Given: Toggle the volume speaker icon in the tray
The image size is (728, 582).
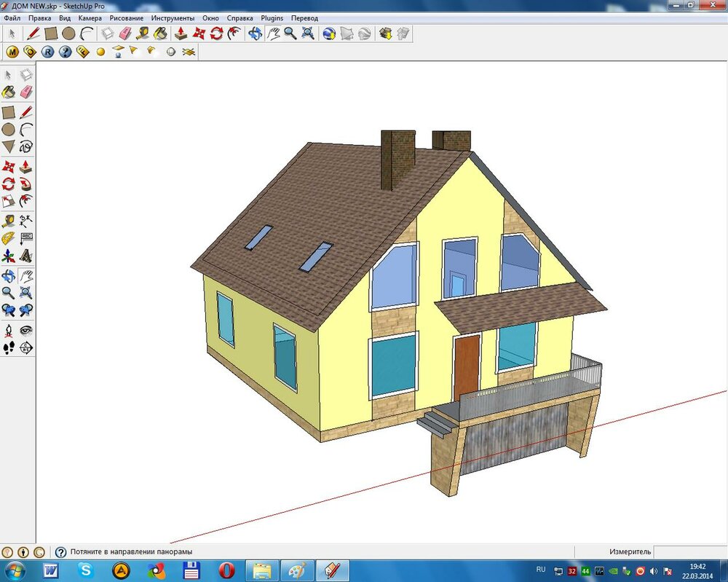Looking at the screenshot, I should pyautogui.click(x=654, y=570).
